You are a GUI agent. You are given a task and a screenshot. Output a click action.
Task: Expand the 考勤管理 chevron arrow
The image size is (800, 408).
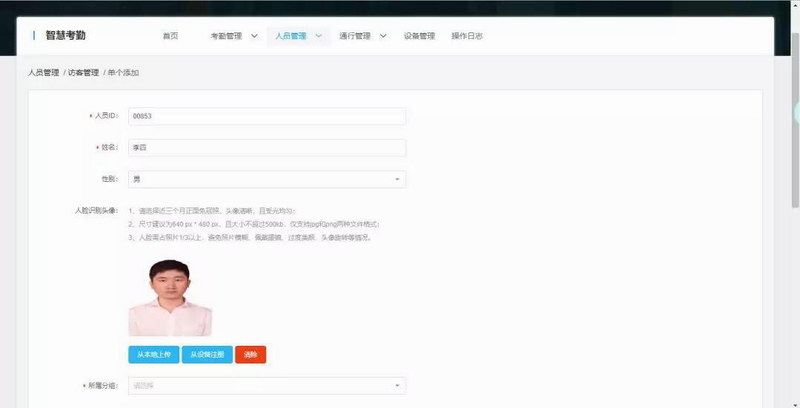click(x=254, y=36)
